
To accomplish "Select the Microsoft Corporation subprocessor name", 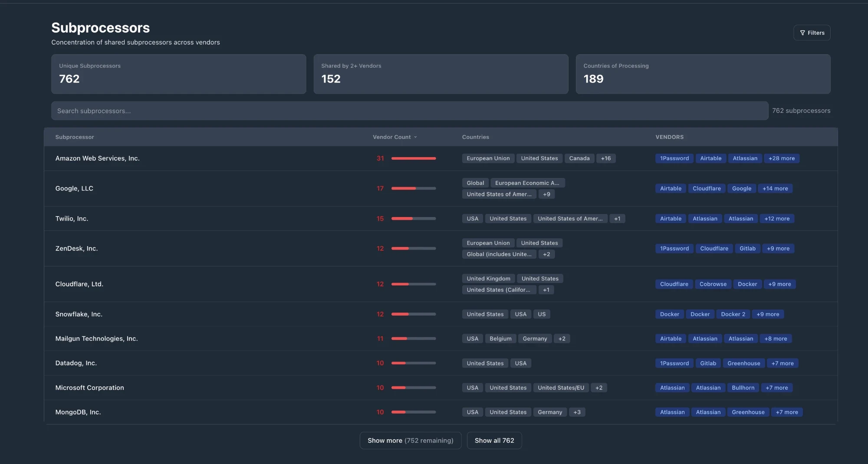I will (89, 388).
